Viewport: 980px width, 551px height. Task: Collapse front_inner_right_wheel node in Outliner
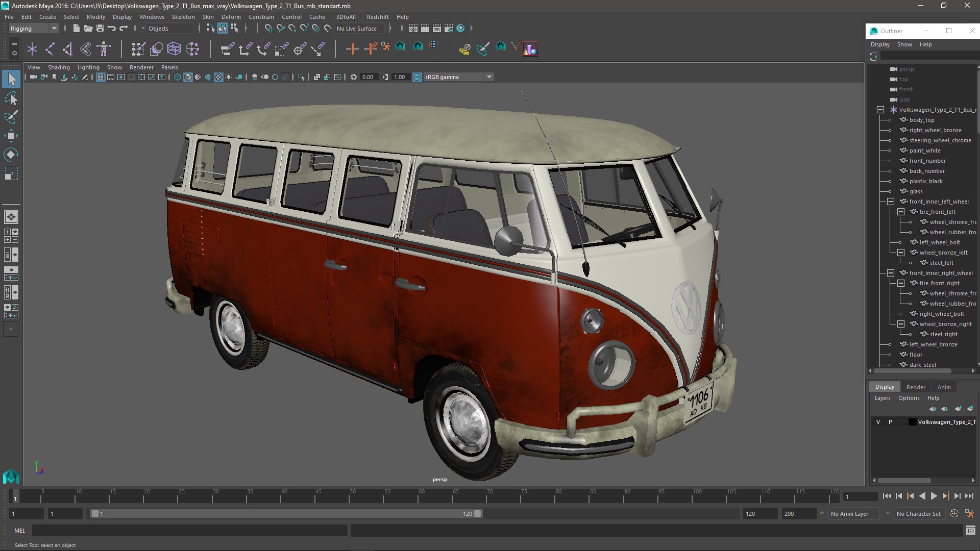tap(891, 273)
